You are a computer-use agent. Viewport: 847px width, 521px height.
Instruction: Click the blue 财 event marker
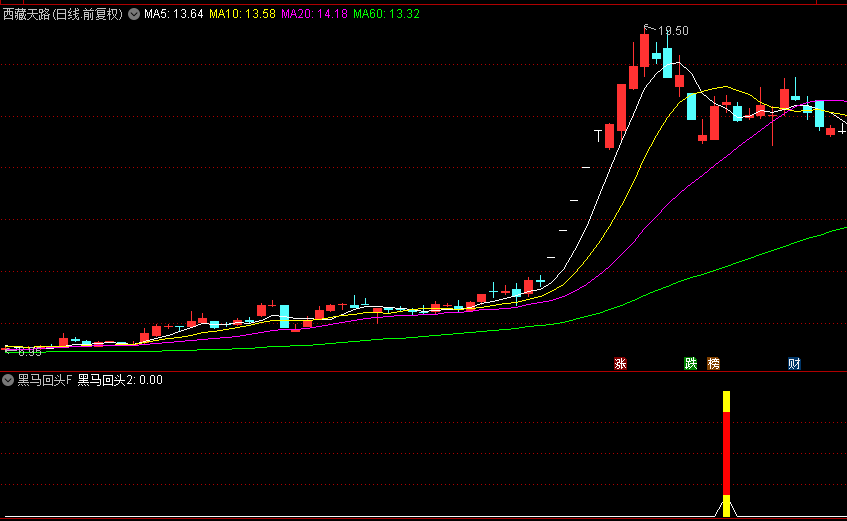(x=794, y=364)
